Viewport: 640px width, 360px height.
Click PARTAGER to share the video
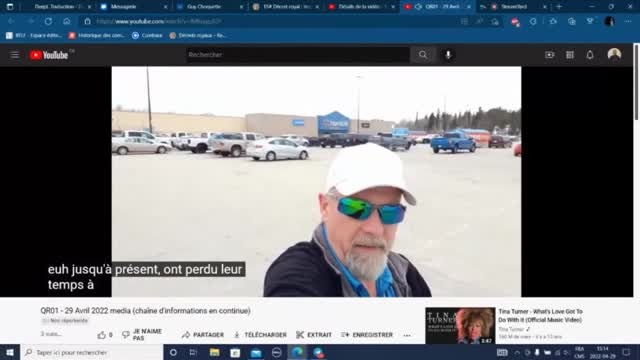tap(203, 335)
